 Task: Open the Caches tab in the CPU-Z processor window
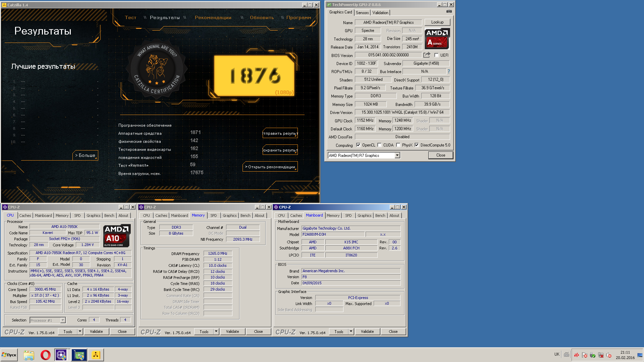pos(25,216)
